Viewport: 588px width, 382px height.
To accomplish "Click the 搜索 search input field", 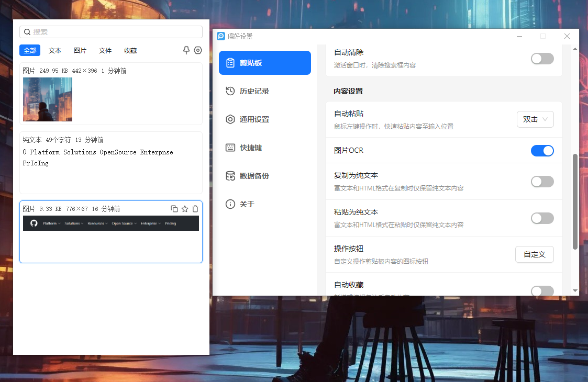I will (x=111, y=32).
